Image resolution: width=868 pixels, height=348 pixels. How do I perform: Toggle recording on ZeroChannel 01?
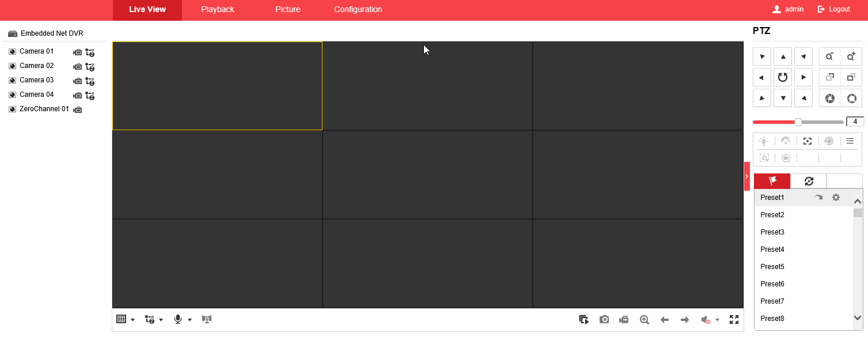coord(78,109)
